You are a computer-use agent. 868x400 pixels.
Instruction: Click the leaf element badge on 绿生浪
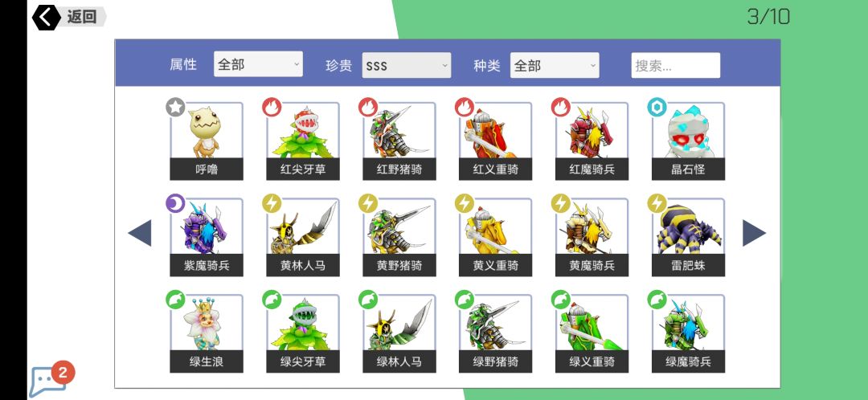coord(175,300)
